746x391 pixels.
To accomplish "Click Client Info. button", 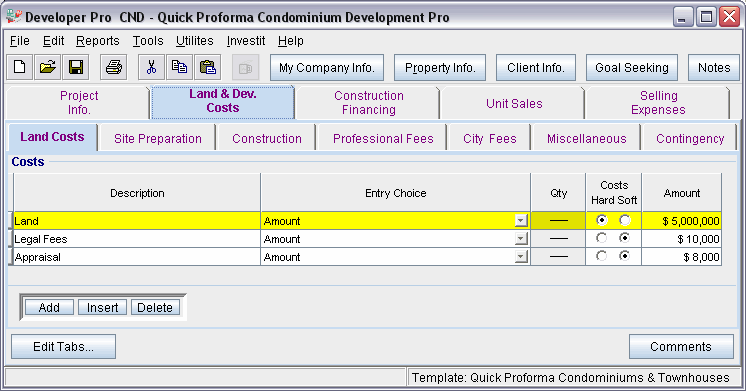I will click(x=536, y=68).
